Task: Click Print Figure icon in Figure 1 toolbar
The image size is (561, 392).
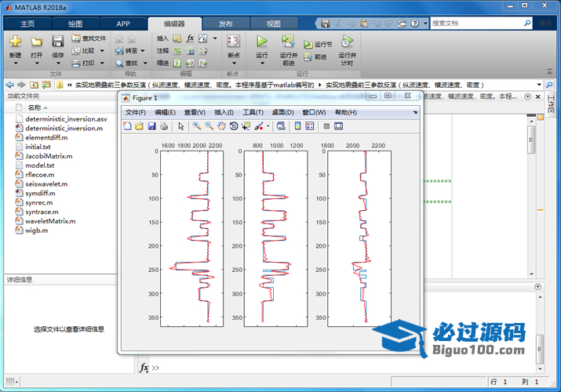Action: pos(164,125)
